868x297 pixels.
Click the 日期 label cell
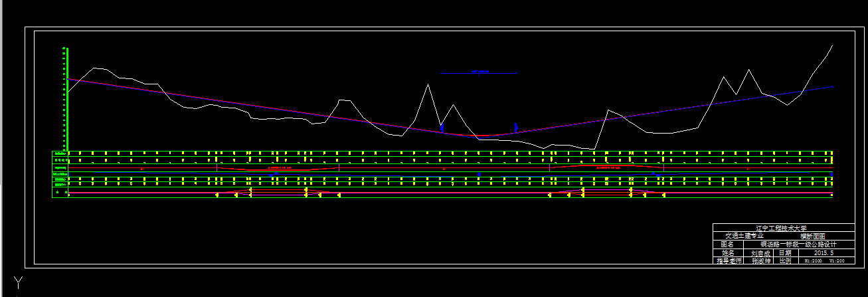(x=785, y=253)
